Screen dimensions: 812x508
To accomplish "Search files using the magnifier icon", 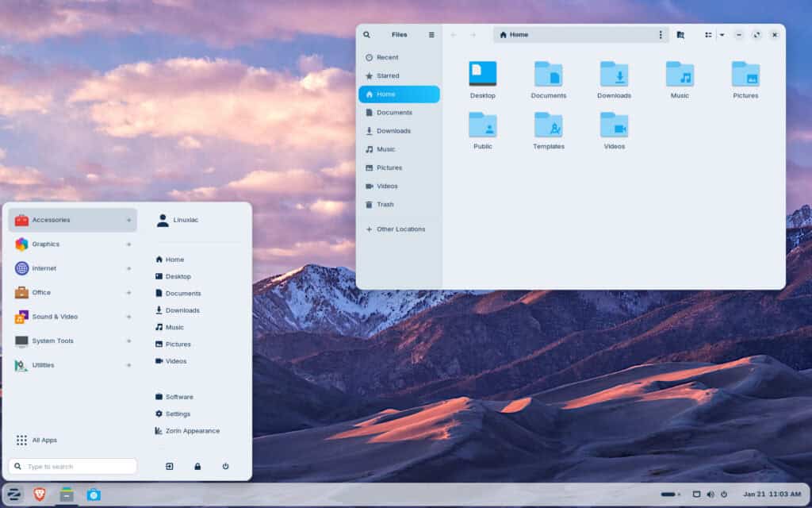I will [366, 34].
